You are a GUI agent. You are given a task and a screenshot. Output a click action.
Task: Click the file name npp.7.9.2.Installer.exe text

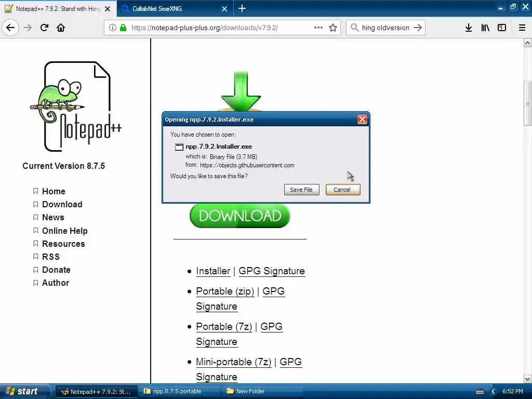coord(219,147)
